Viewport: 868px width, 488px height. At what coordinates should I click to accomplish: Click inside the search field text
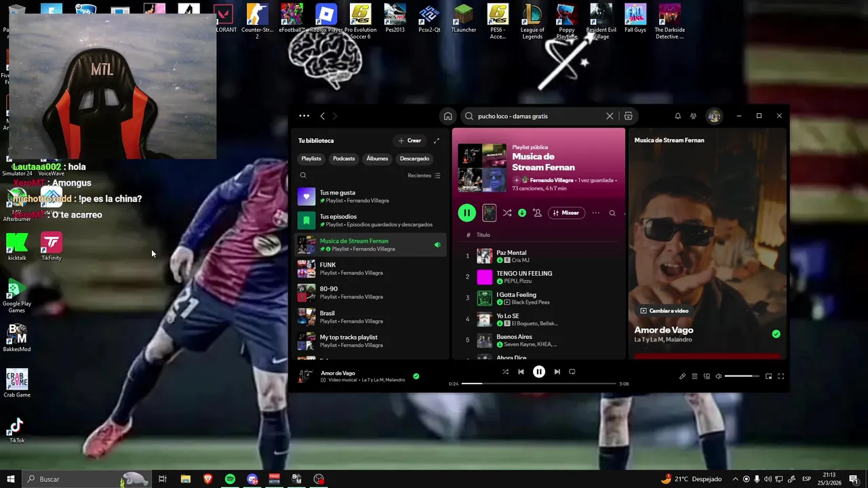(513, 116)
